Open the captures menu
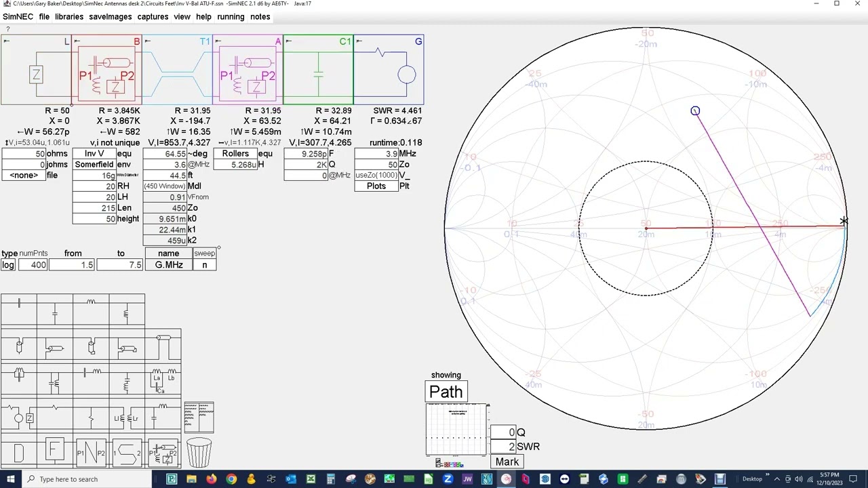 point(153,16)
